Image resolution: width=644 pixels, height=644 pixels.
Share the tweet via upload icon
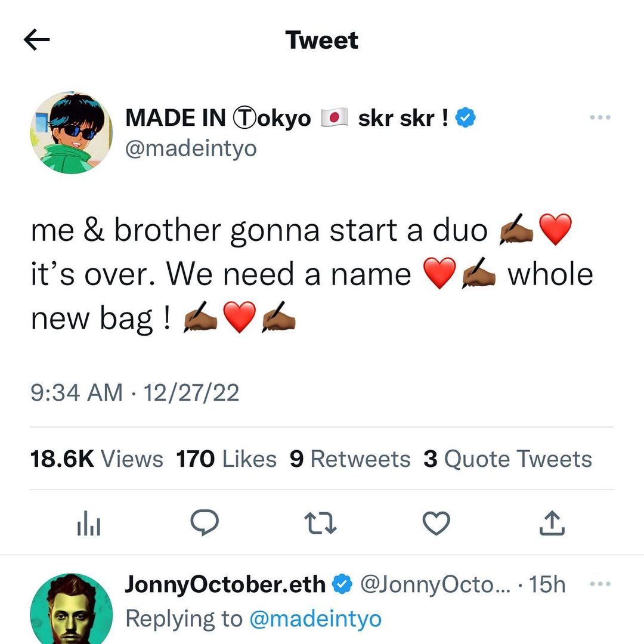point(552,524)
